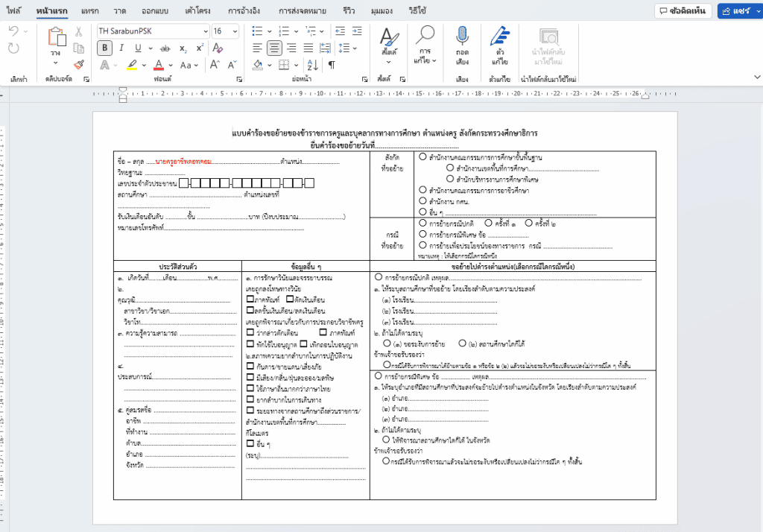
Task: Switch to the ออกแบบ tab
Action: 155,10
